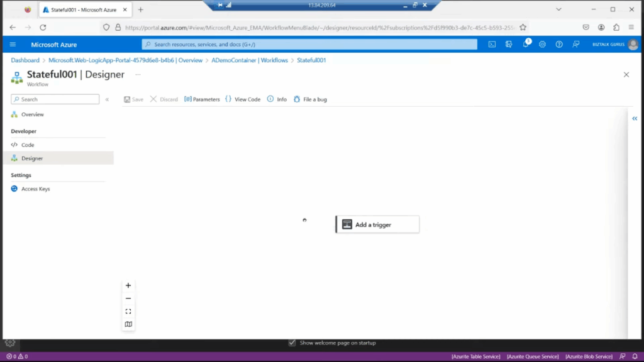Open the notifications bell in Azure header
Viewport: 644px width, 362px height.
pyautogui.click(x=526, y=44)
